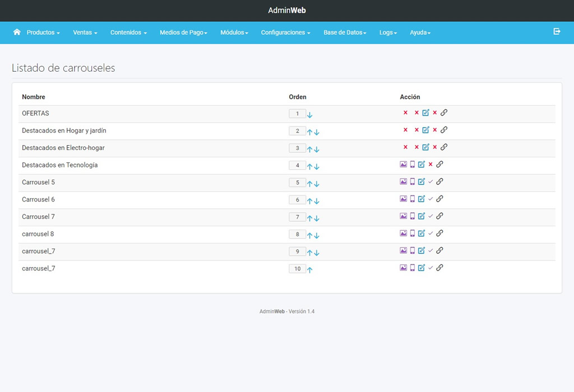Go to the home page icon
The width and height of the screenshot is (574, 392).
point(17,32)
